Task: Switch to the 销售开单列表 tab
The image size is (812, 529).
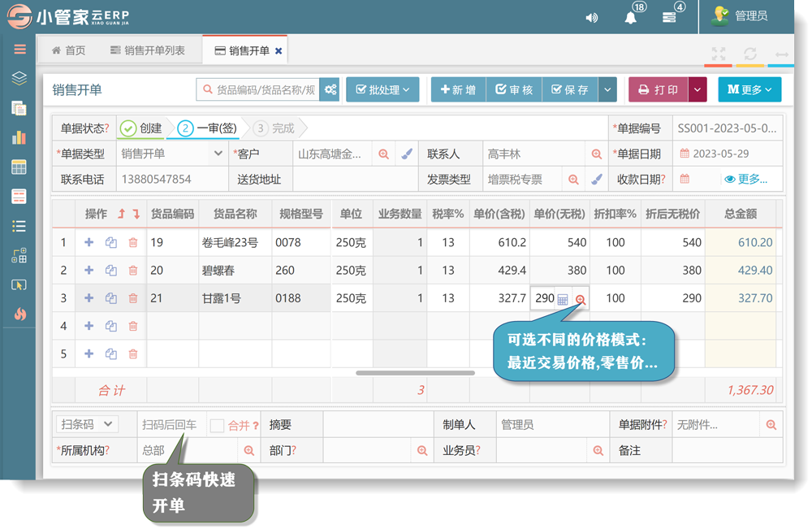Action: [147, 50]
